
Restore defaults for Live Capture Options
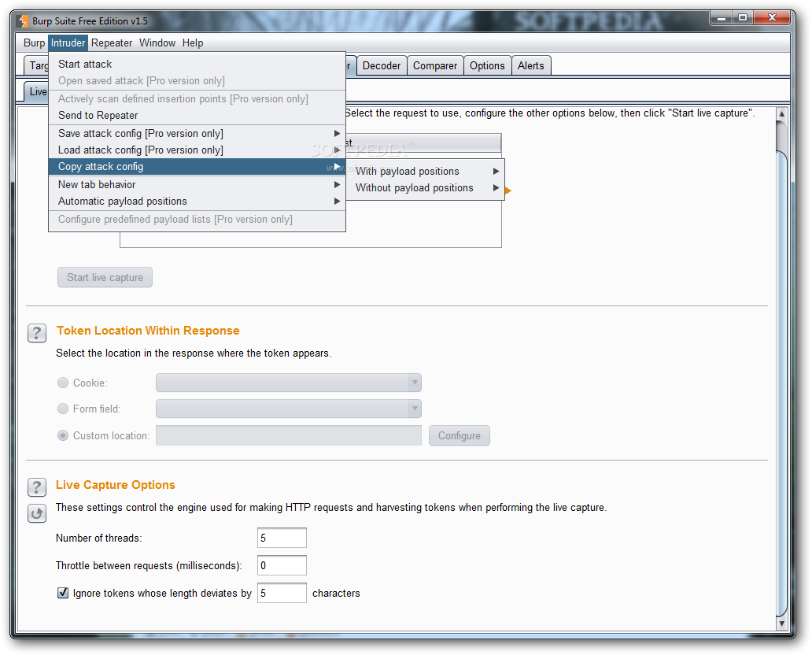pos(37,513)
